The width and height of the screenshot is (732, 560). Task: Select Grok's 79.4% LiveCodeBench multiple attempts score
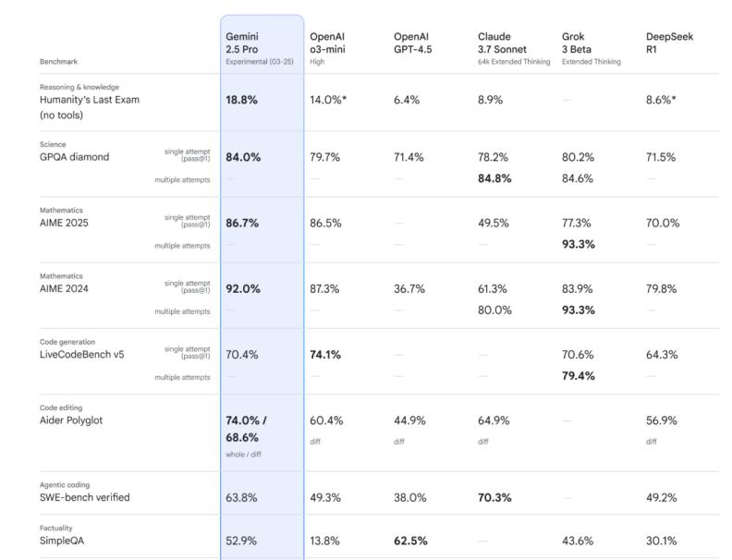tap(579, 376)
